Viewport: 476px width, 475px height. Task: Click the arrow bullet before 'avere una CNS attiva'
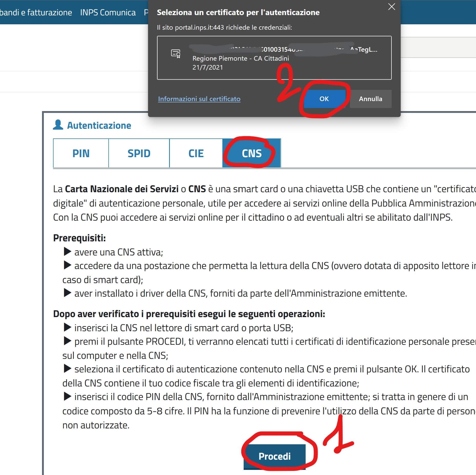(x=67, y=252)
